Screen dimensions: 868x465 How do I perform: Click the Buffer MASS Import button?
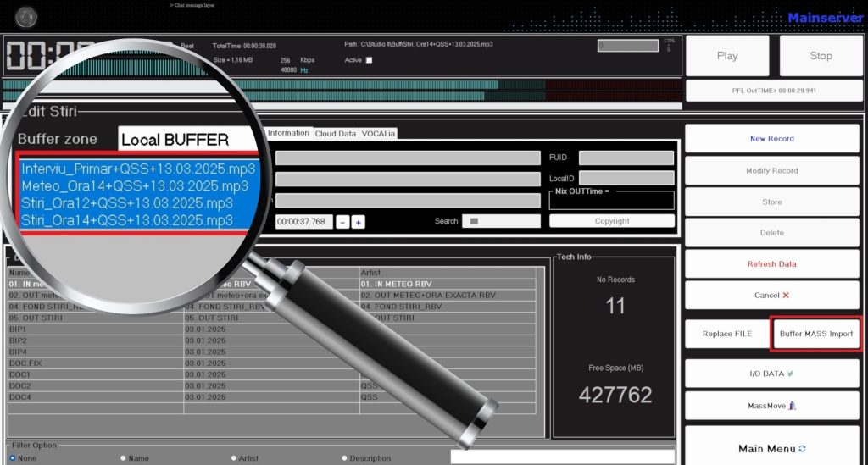pyautogui.click(x=816, y=334)
